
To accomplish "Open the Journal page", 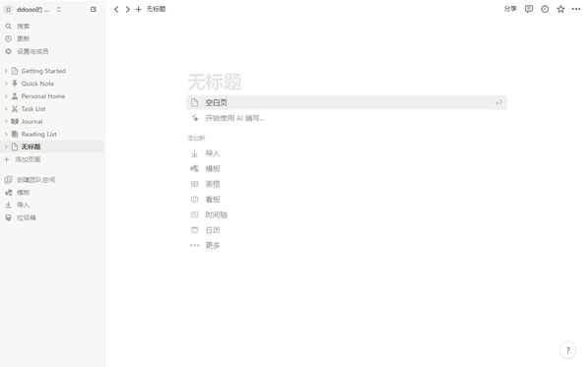I will click(x=32, y=121).
